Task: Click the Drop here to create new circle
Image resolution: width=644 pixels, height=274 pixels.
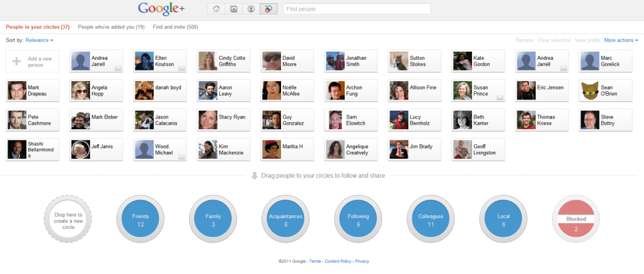Action: (68, 220)
